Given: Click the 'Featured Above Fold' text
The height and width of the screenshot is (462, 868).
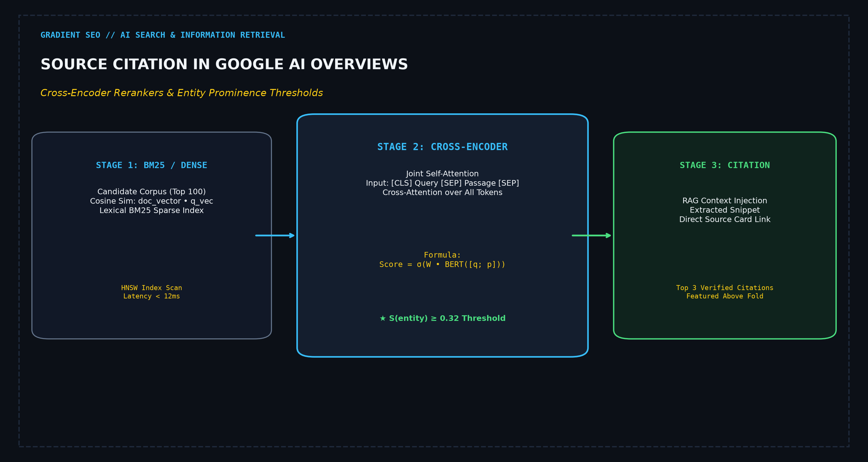Looking at the screenshot, I should coord(724,296).
